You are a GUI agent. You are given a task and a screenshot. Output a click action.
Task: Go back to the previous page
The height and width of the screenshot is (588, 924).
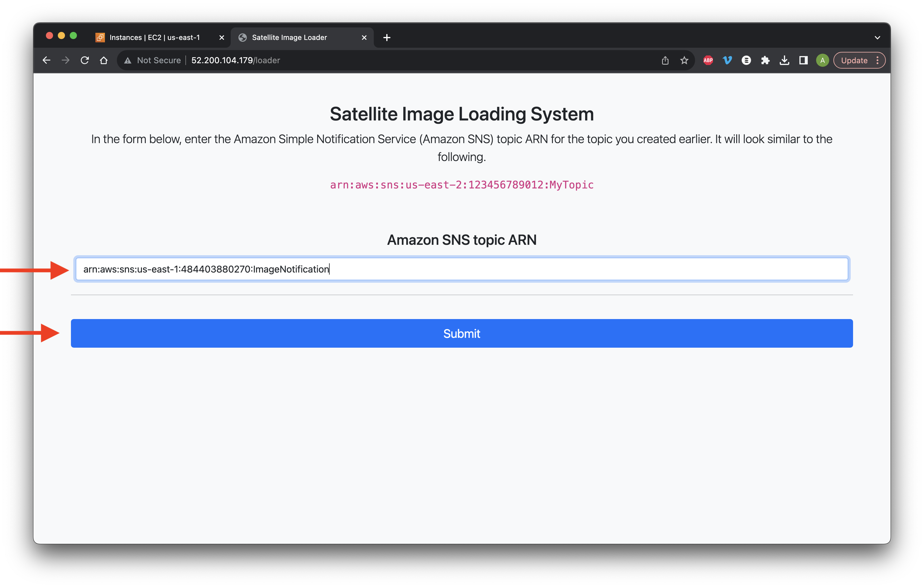[46, 60]
